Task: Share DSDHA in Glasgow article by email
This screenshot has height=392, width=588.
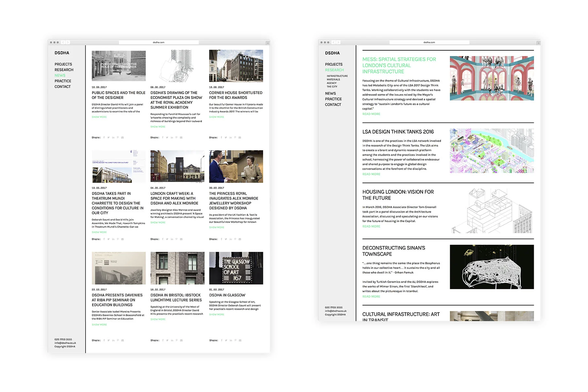Action: point(240,340)
